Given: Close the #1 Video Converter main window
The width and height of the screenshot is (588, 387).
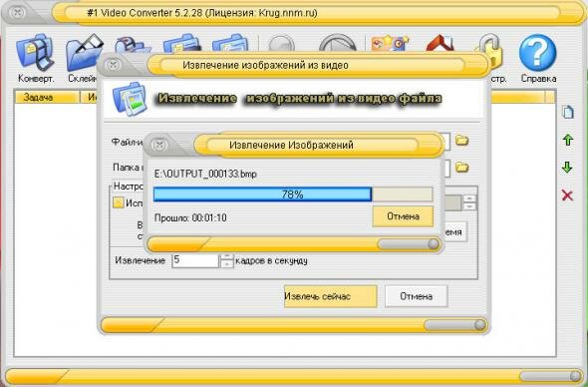Looking at the screenshot, I should [x=17, y=13].
